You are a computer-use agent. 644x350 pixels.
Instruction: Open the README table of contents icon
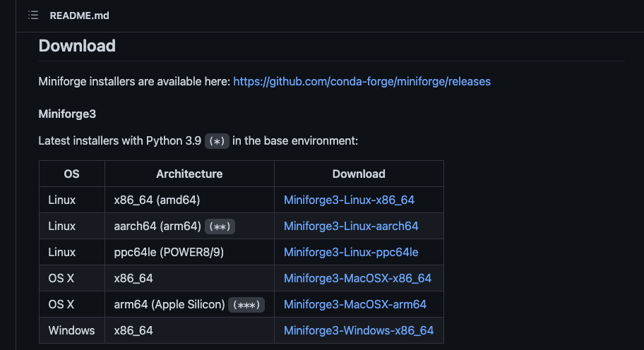33,16
